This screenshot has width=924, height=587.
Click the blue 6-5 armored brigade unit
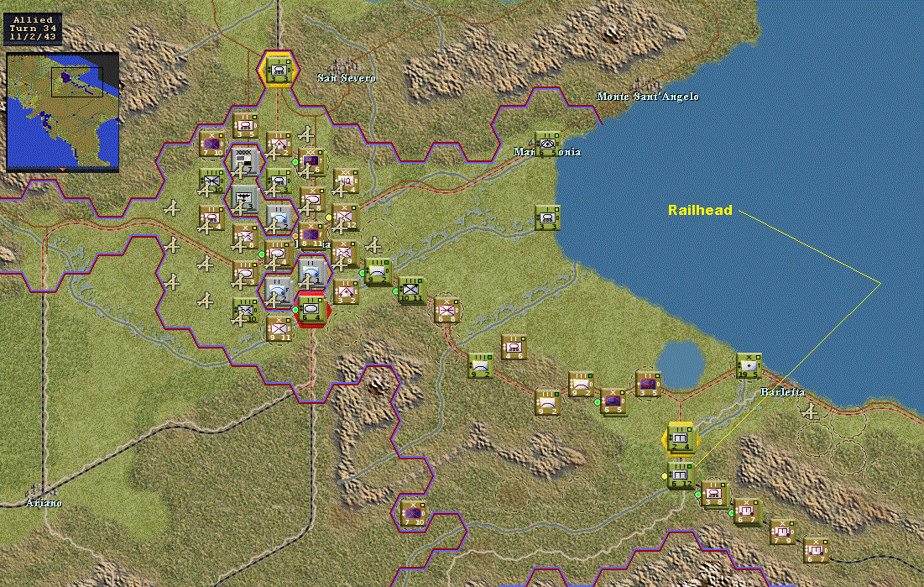pos(613,401)
